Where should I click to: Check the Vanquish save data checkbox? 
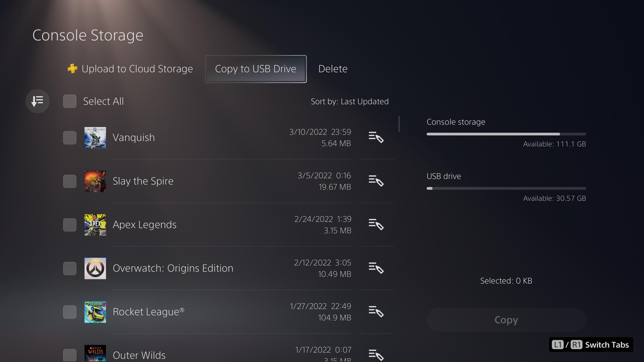(70, 138)
